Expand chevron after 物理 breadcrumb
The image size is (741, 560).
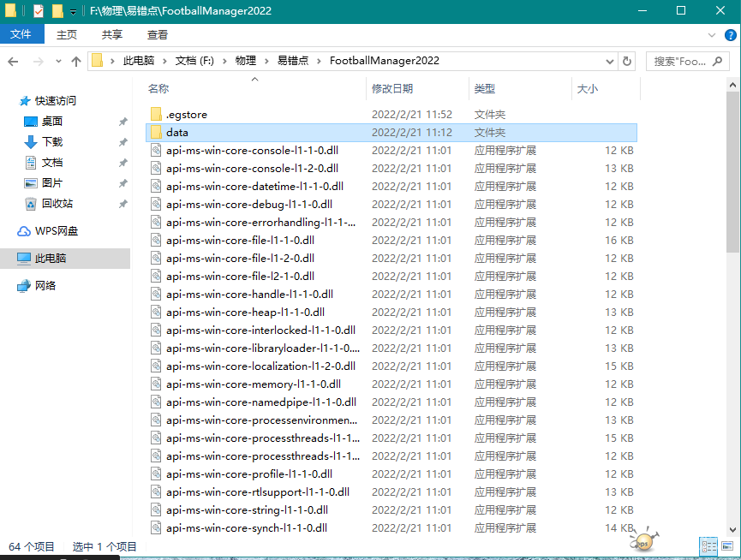coord(266,61)
